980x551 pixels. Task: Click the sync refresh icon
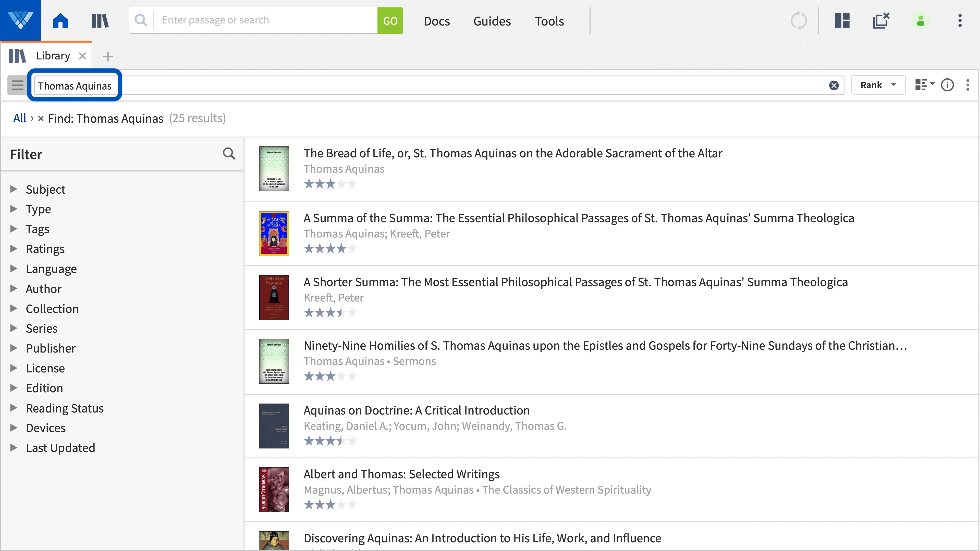798,20
